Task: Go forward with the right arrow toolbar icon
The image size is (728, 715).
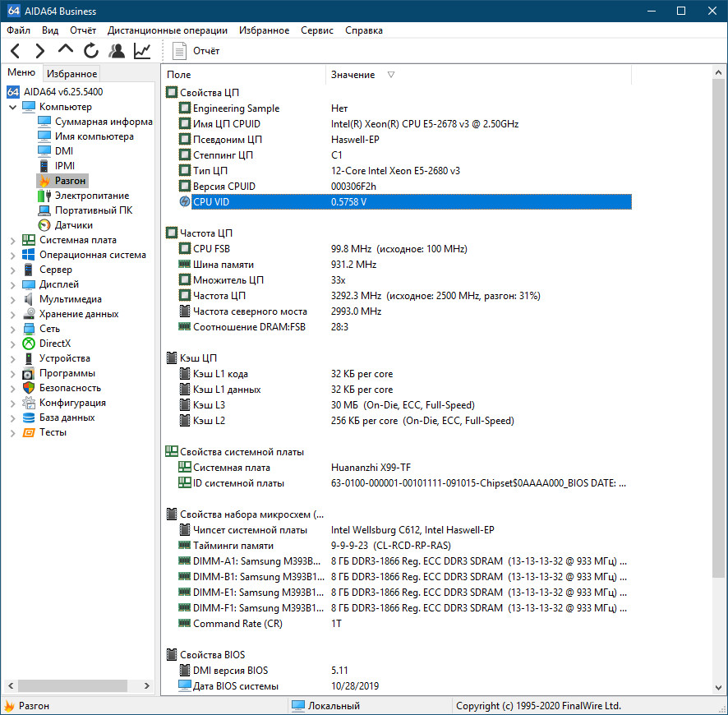Action: (x=40, y=51)
